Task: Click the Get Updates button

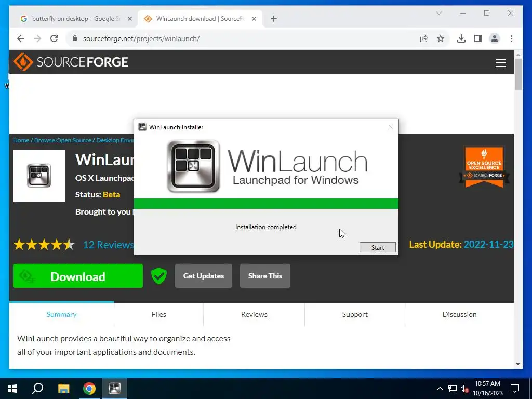Action: (204, 276)
